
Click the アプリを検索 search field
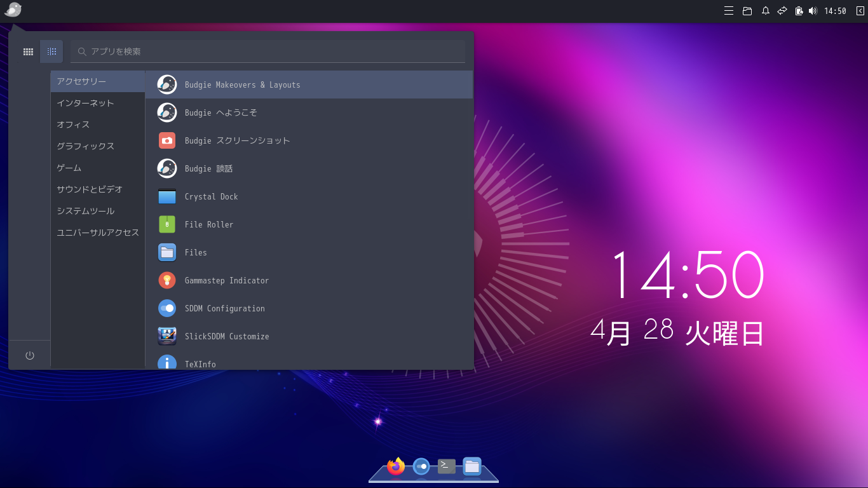[x=267, y=51]
